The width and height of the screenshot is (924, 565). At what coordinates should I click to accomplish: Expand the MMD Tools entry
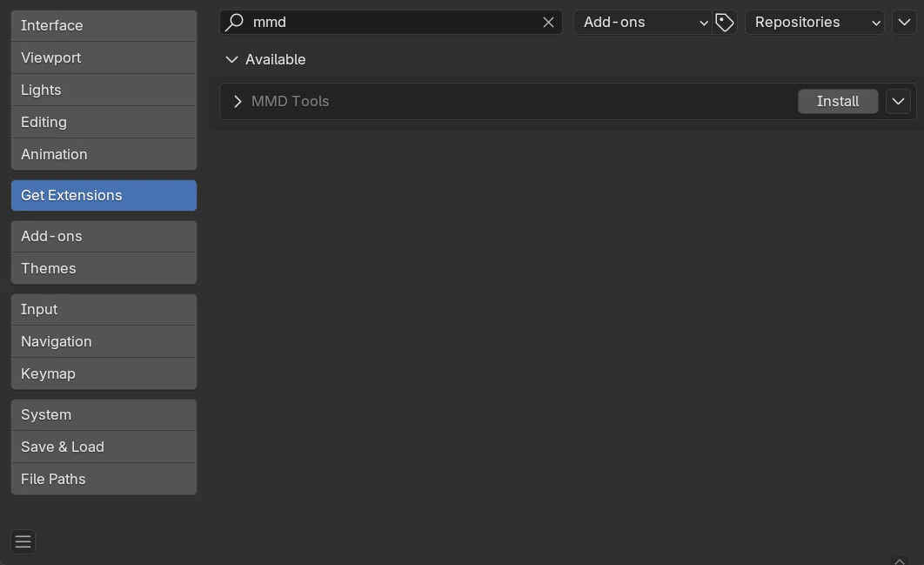238,102
